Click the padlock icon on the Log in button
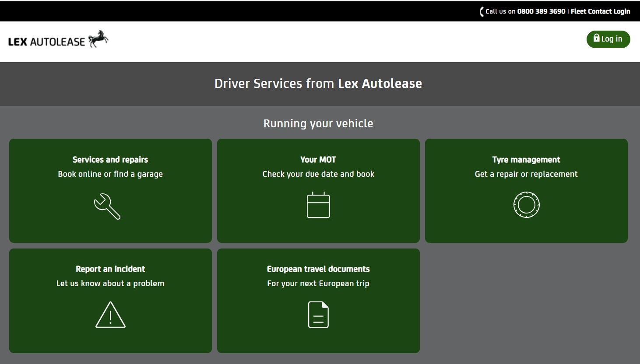This screenshot has width=640, height=364. (x=597, y=38)
